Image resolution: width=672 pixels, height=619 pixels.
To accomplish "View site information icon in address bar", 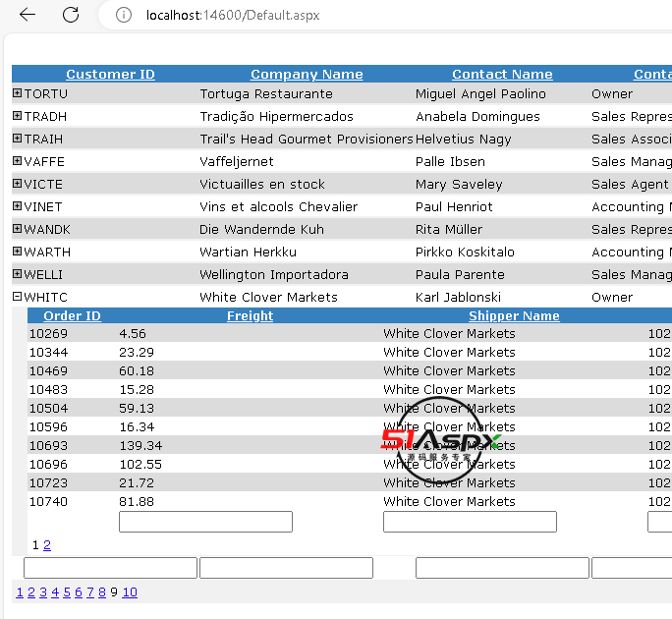I will click(x=124, y=15).
